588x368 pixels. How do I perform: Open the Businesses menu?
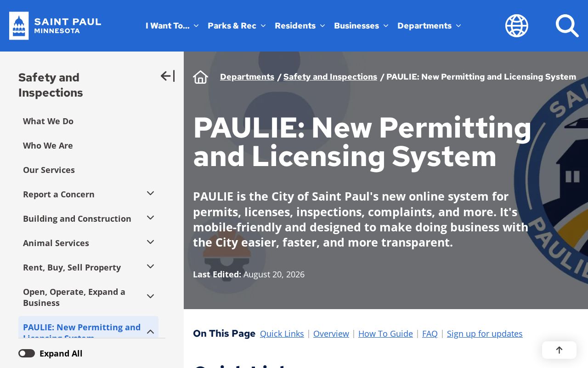click(361, 26)
